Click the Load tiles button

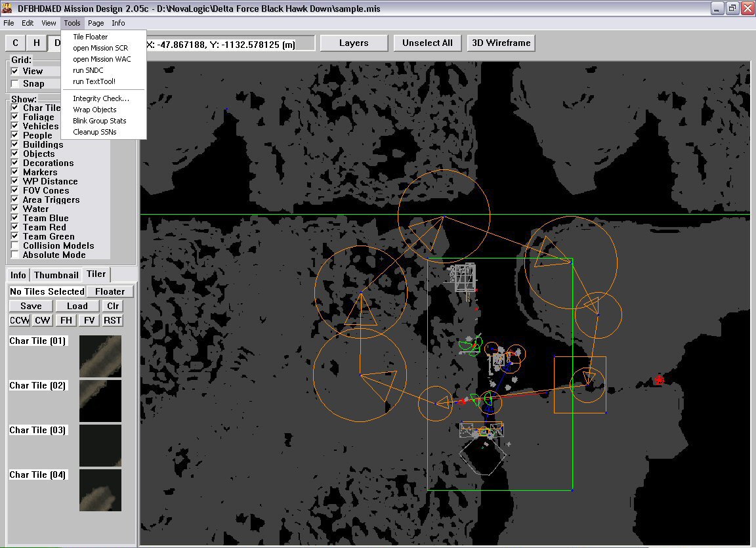click(x=77, y=306)
